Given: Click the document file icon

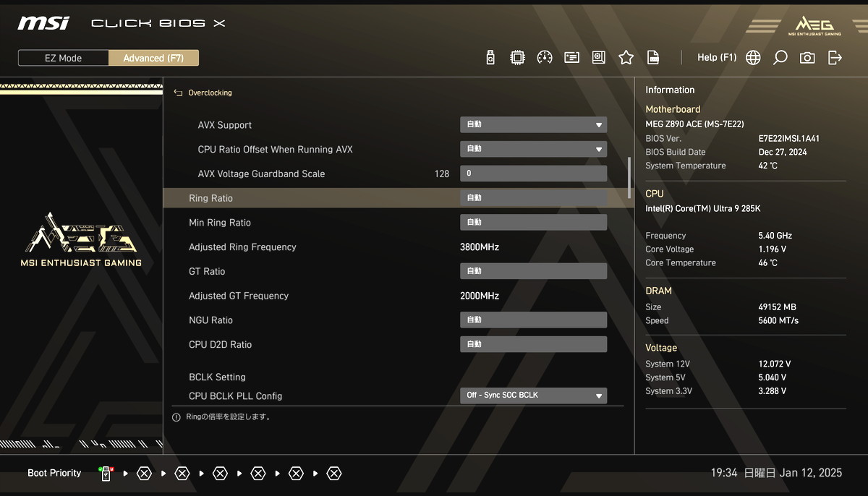Looking at the screenshot, I should [653, 58].
